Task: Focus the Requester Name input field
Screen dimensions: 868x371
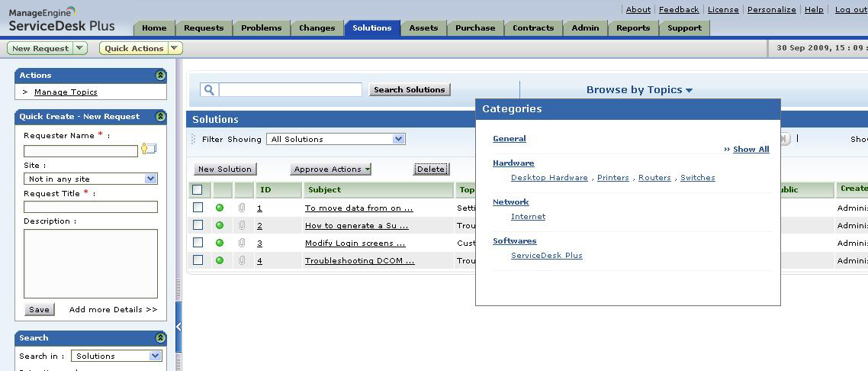Action: (x=81, y=150)
